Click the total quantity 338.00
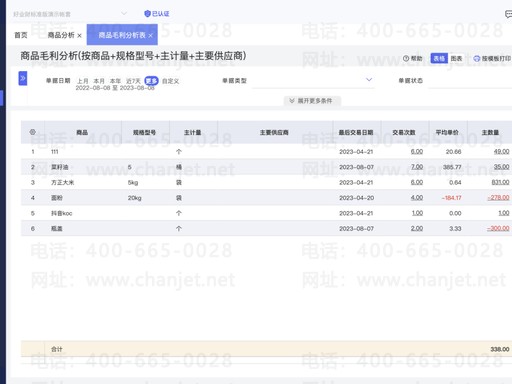 (500, 349)
